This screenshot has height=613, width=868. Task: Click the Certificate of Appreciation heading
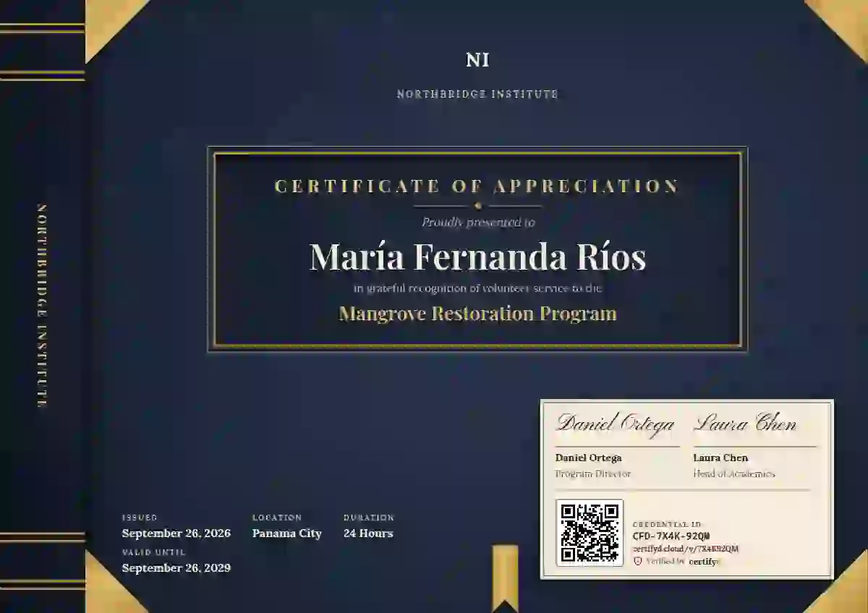pos(477,187)
